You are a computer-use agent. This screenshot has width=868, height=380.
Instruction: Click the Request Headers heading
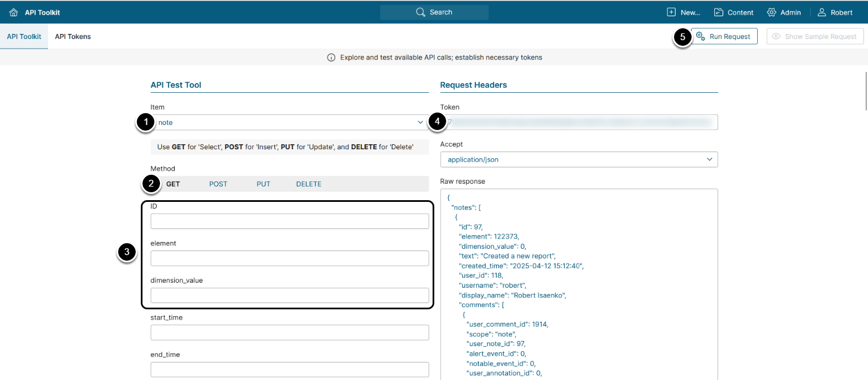473,85
